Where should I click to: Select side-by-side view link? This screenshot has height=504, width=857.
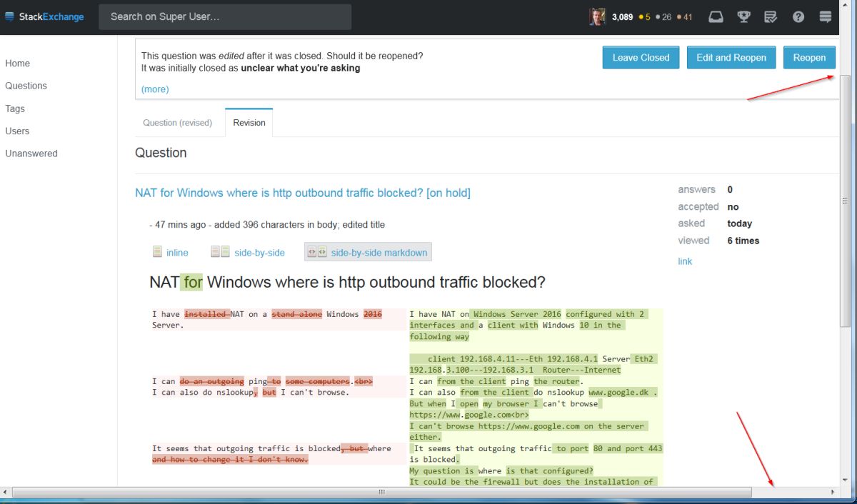coord(259,253)
